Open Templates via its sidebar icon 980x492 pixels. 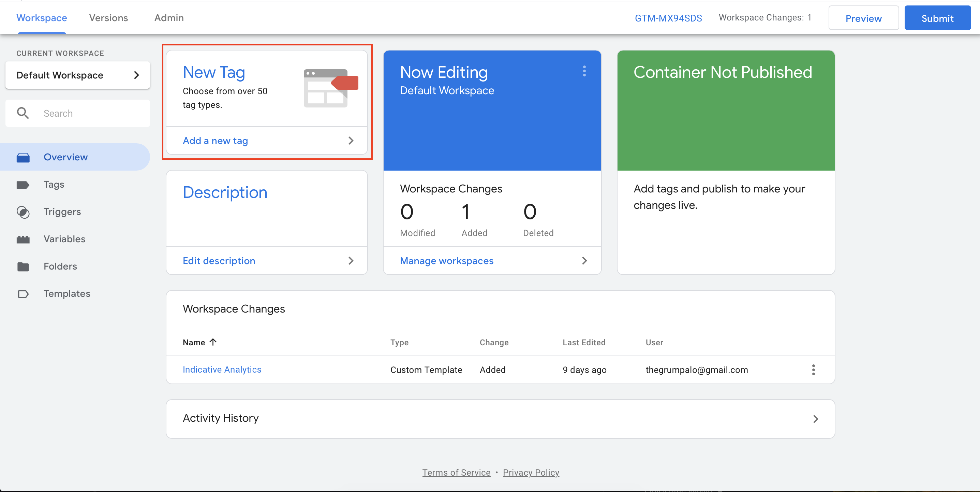(x=24, y=294)
